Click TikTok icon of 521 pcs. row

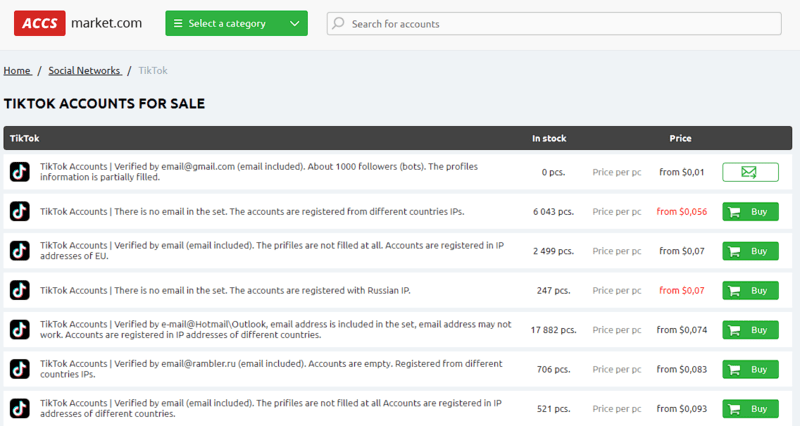[x=20, y=408]
